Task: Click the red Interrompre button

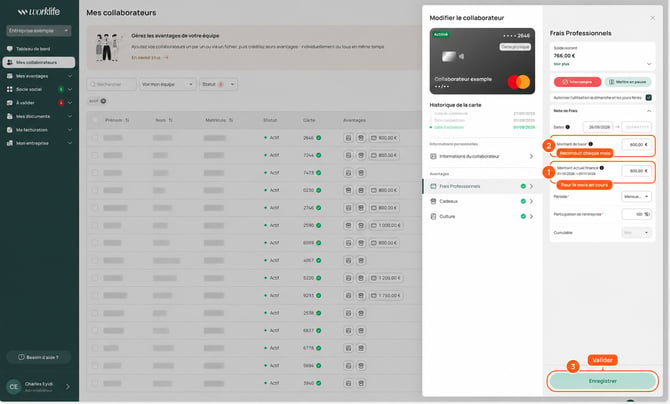Action: tap(577, 82)
